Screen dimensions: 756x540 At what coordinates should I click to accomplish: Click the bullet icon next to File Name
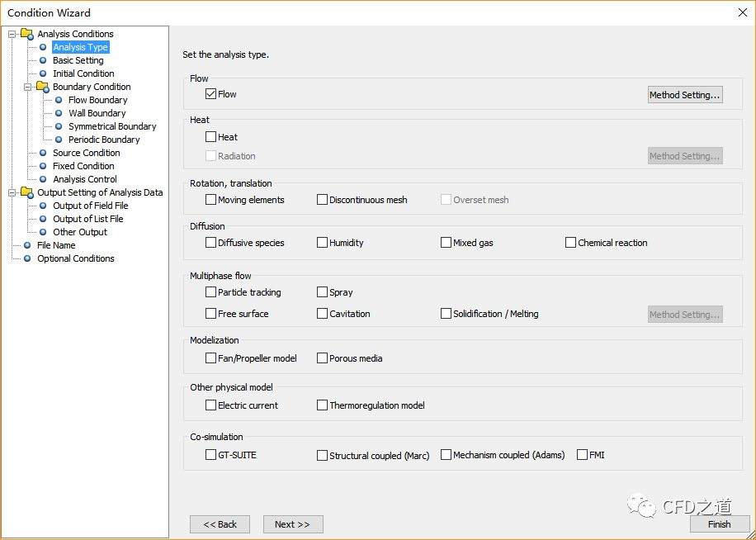coord(27,245)
